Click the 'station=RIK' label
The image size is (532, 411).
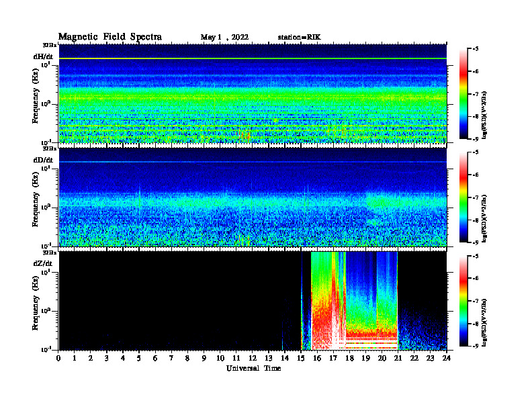point(299,38)
